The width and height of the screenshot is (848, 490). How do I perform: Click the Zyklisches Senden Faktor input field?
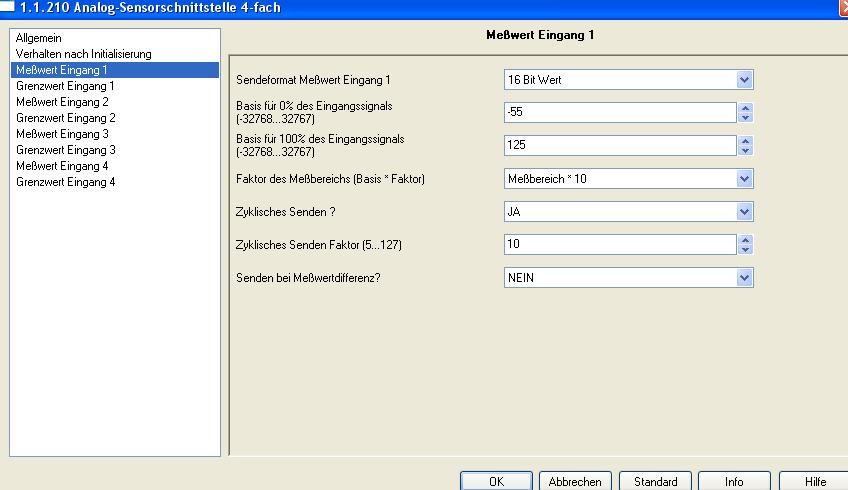point(620,245)
